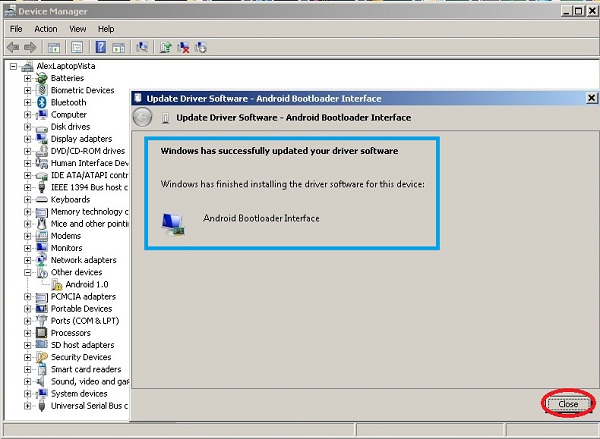This screenshot has height=439, width=600.
Task: Expand the Memory technology node
Action: point(27,212)
